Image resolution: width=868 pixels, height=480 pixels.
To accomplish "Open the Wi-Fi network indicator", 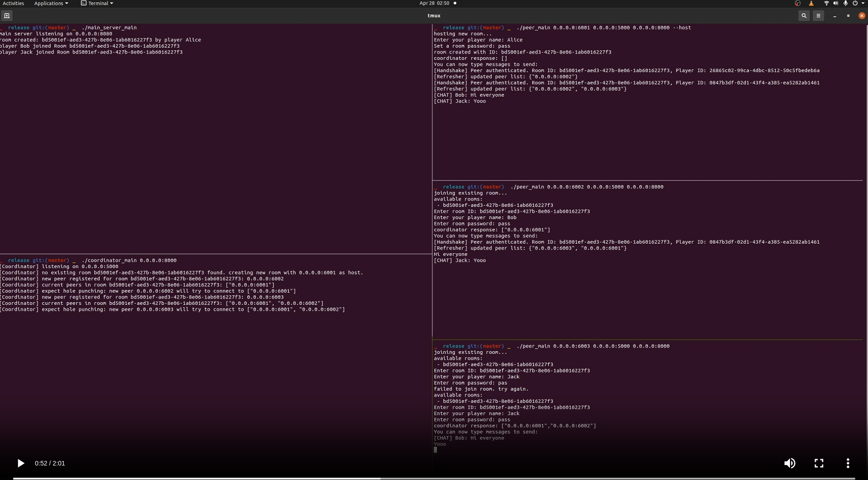I will click(x=826, y=3).
